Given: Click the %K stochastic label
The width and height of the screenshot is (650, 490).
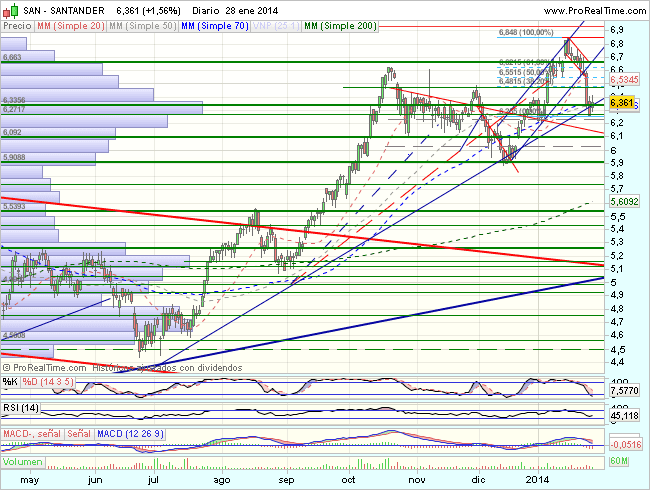Looking at the screenshot, I should [10, 382].
